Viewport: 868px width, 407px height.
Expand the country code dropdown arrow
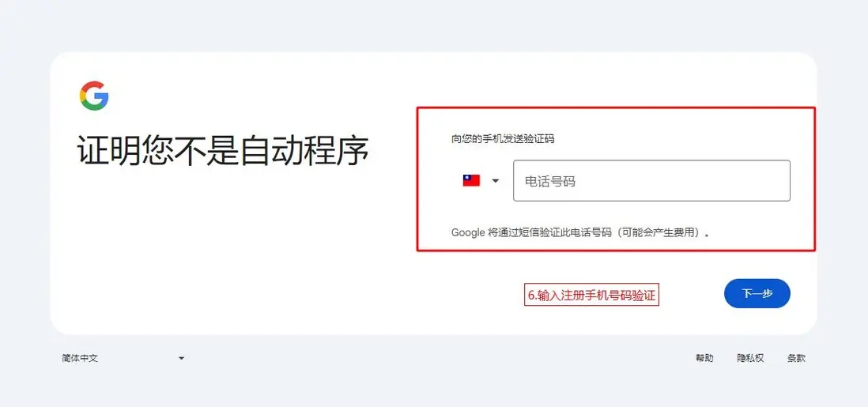click(496, 180)
